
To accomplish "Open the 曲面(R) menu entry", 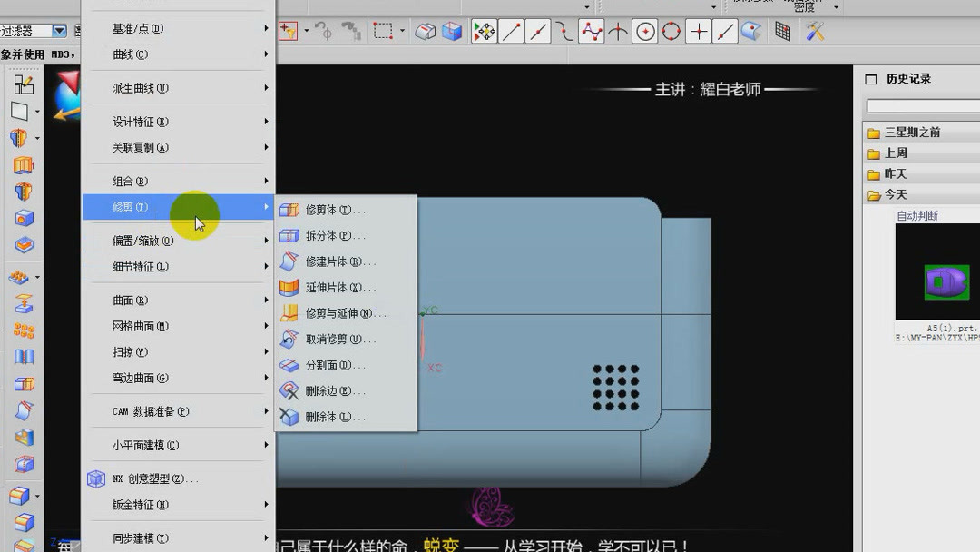I will tap(132, 300).
